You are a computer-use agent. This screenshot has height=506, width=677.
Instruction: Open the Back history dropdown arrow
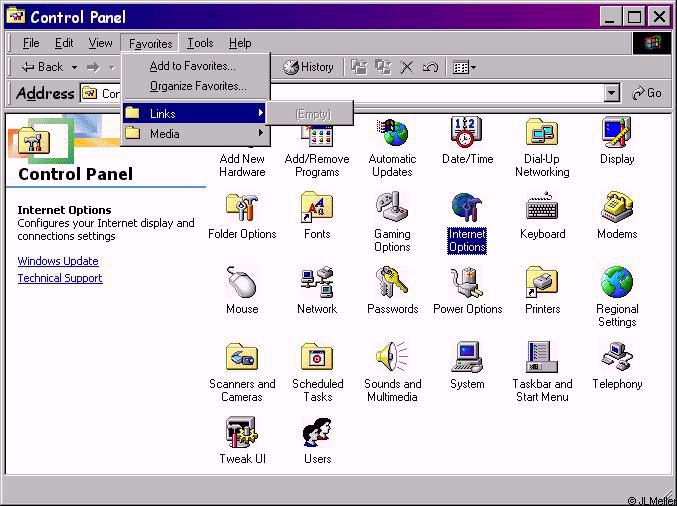74,67
